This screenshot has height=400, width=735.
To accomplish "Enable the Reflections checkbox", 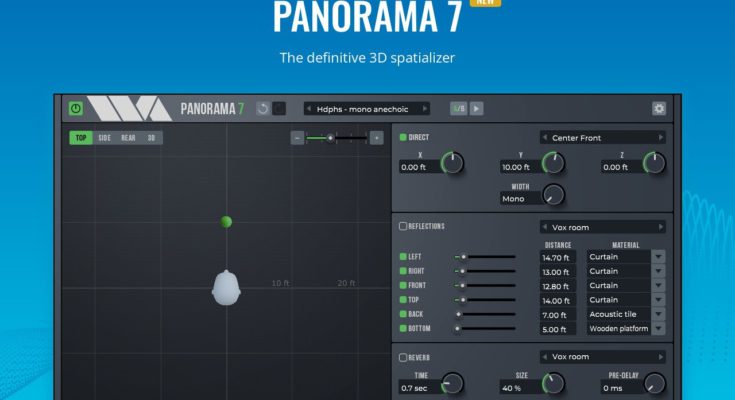I will [x=403, y=227].
